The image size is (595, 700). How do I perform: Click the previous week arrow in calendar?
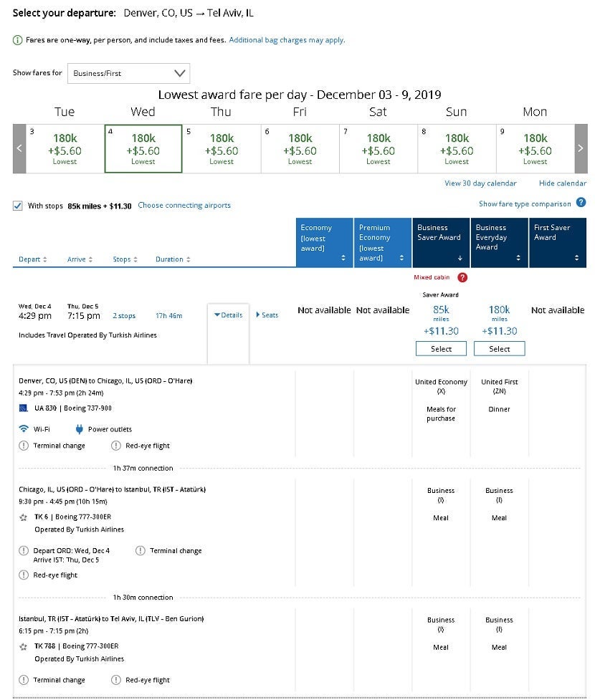coord(19,148)
